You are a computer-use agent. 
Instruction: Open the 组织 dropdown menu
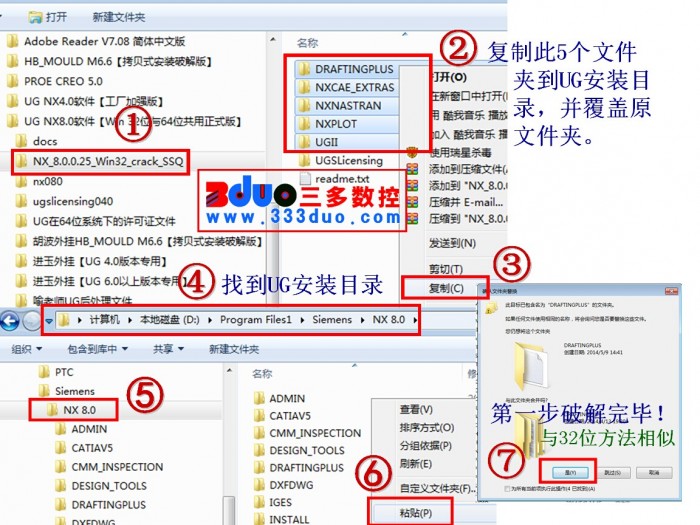tap(27, 349)
